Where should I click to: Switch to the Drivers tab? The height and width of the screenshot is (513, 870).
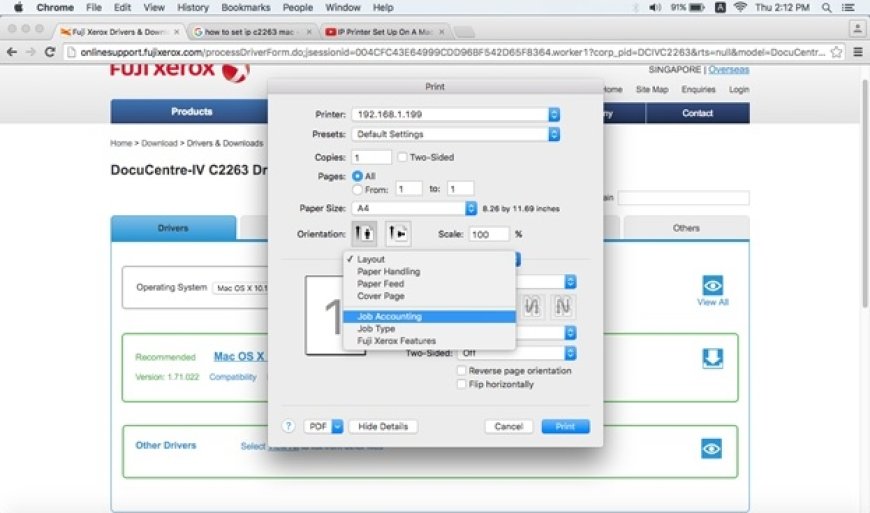pyautogui.click(x=173, y=228)
